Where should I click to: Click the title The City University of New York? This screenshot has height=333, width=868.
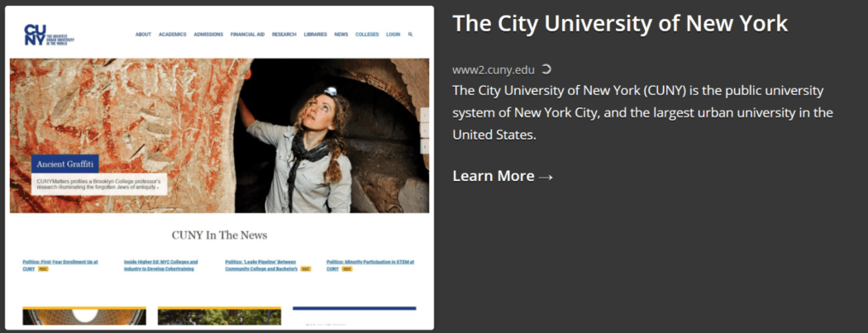coord(620,24)
